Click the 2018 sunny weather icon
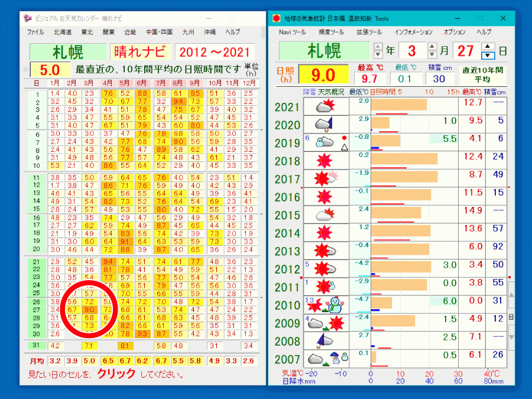 (325, 161)
